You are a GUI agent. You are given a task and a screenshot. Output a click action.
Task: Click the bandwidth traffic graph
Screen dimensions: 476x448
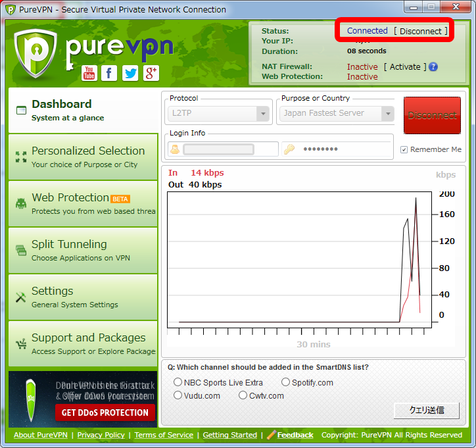click(x=299, y=260)
